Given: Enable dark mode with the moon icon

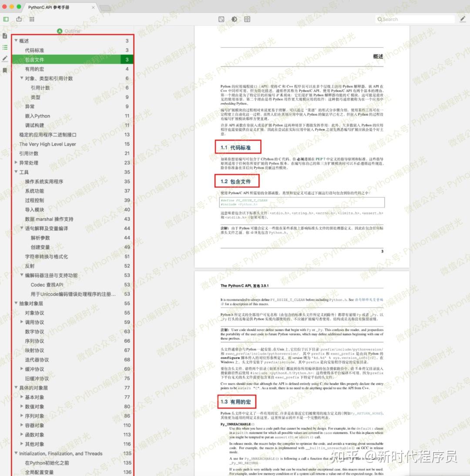Looking at the screenshot, I should [x=234, y=19].
